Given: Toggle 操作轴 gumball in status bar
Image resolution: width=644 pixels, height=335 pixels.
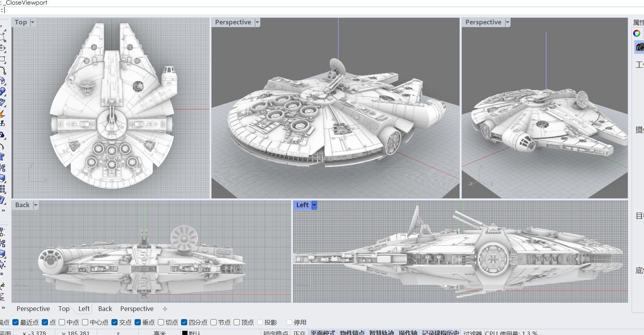Looking at the screenshot, I should click(408, 333).
